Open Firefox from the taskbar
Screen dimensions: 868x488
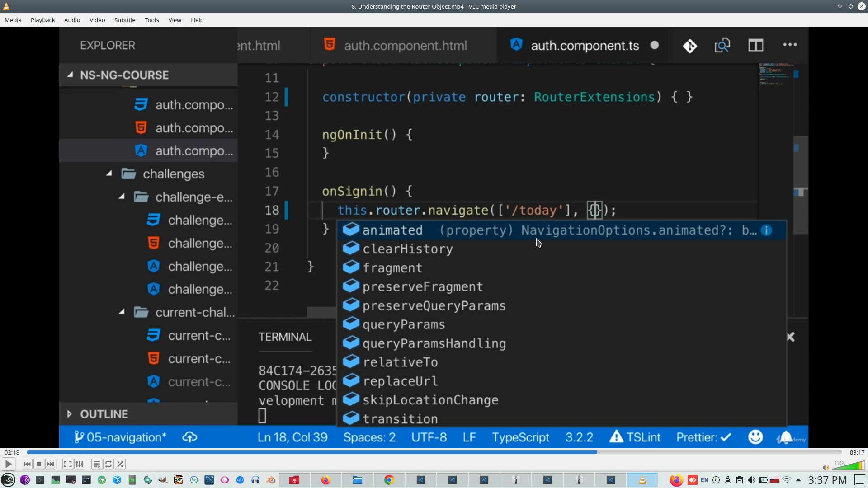(x=325, y=480)
